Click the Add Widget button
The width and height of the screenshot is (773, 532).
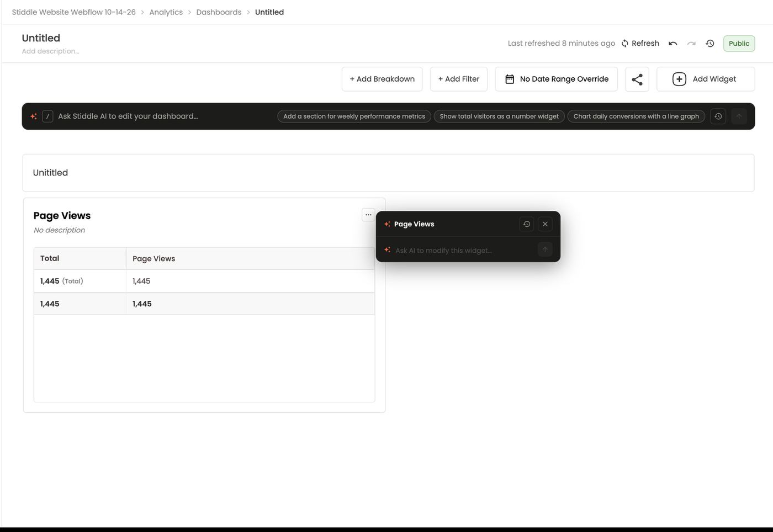[x=706, y=79]
